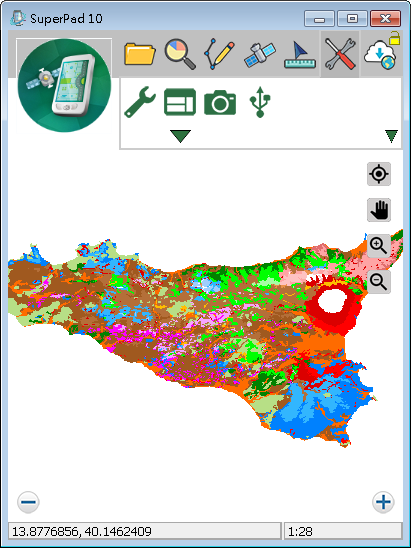Open the yellow folder file menu
This screenshot has height=548, width=411.
(x=140, y=54)
